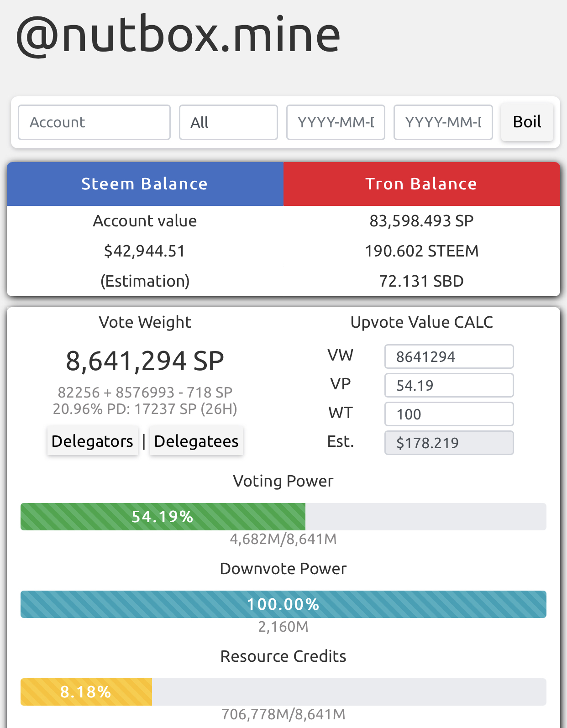Click the Voting Power label

[x=283, y=481]
